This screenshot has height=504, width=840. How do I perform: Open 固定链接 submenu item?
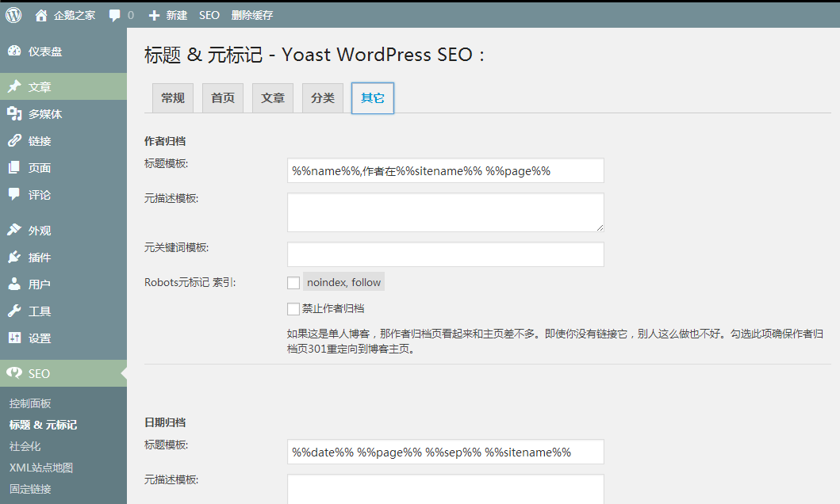coord(30,489)
